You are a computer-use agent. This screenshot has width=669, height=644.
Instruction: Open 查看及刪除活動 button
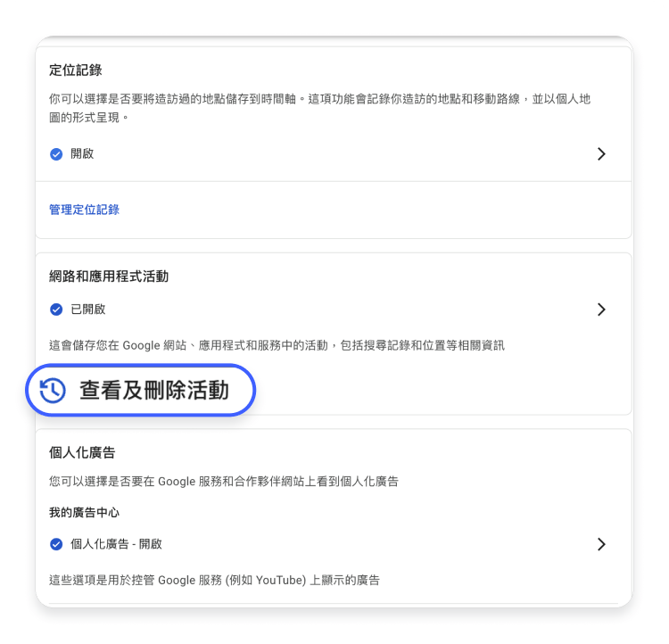(140, 390)
